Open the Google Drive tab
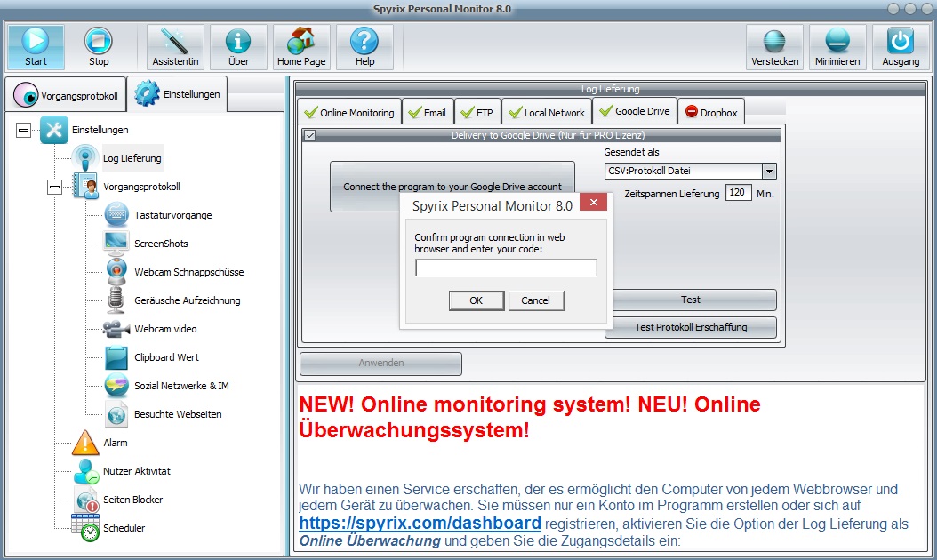This screenshot has width=937, height=560. click(635, 111)
